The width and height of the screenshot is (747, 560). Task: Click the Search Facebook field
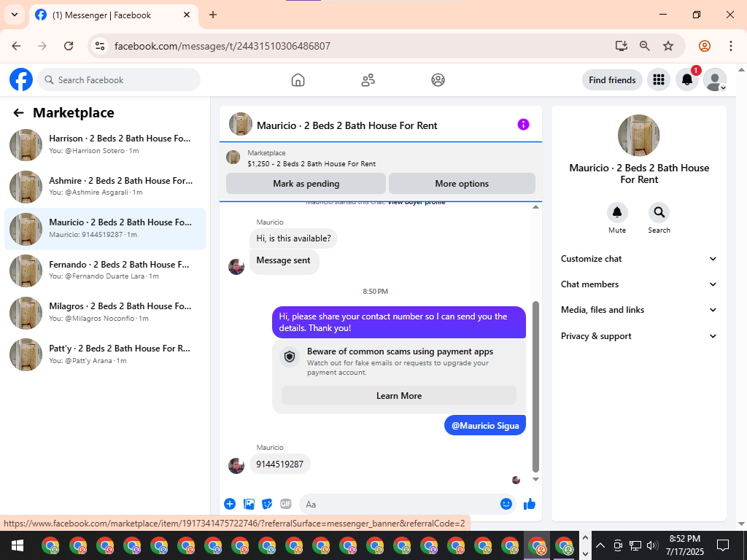click(119, 79)
